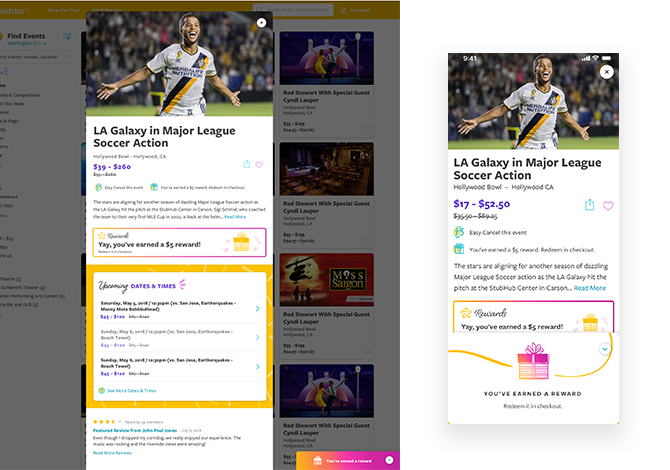This screenshot has width=670, height=470.
Task: Select '& Competitions' category in sidebar
Action: tap(20, 95)
